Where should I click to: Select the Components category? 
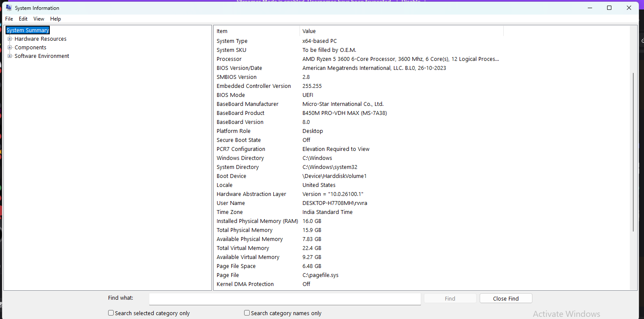(x=30, y=48)
